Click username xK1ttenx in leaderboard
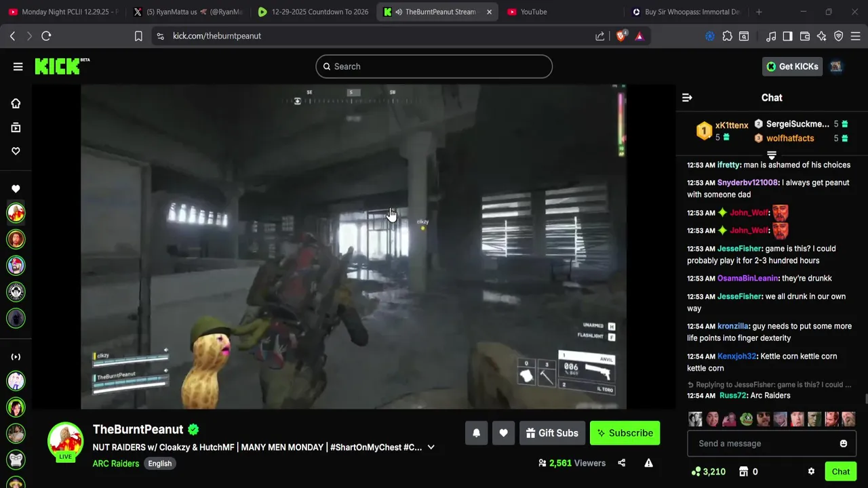This screenshot has height=488, width=868. click(x=732, y=125)
